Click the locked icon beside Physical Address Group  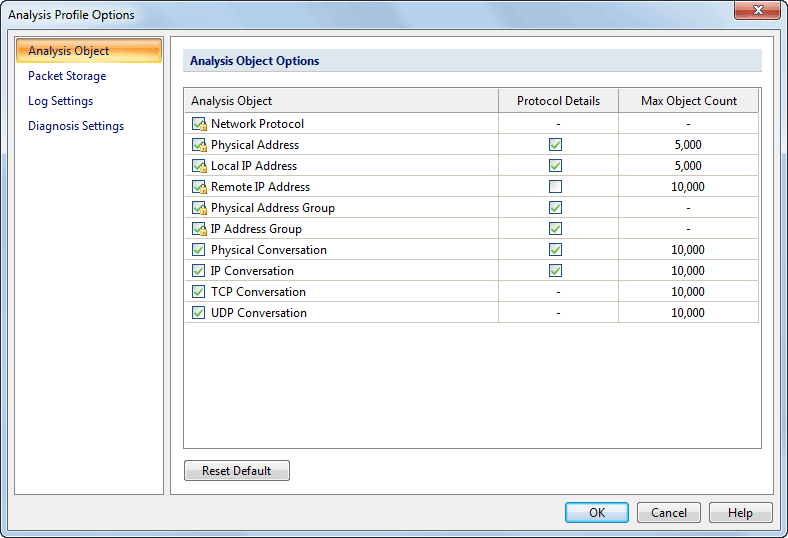198,208
